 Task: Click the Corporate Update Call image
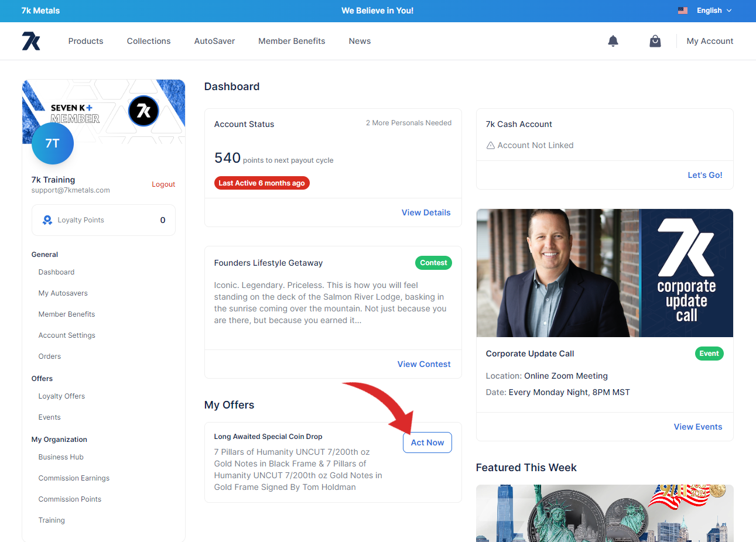pyautogui.click(x=605, y=273)
